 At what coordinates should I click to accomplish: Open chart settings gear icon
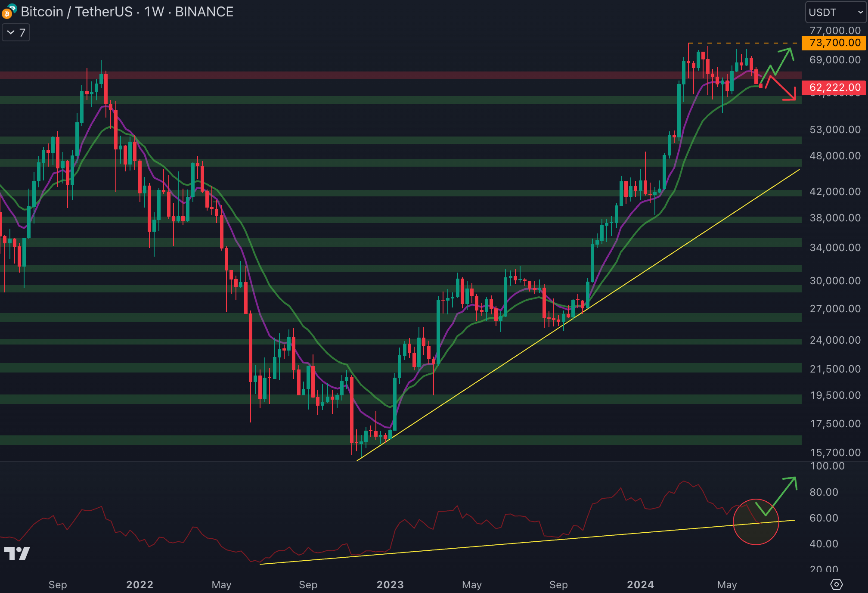836,584
